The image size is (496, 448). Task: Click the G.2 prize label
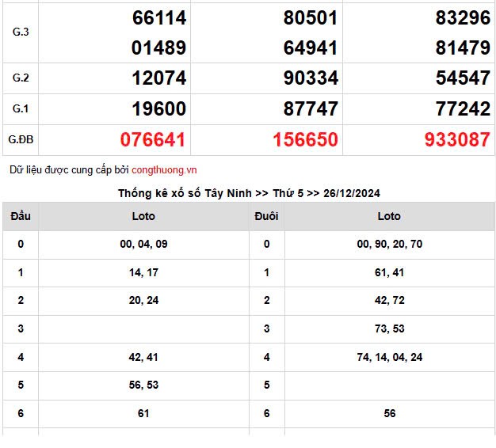coord(21,78)
